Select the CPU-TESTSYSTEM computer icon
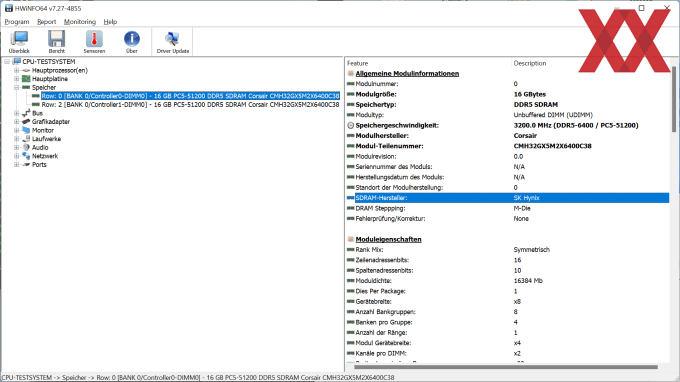This screenshot has height=382, width=680. [x=16, y=62]
